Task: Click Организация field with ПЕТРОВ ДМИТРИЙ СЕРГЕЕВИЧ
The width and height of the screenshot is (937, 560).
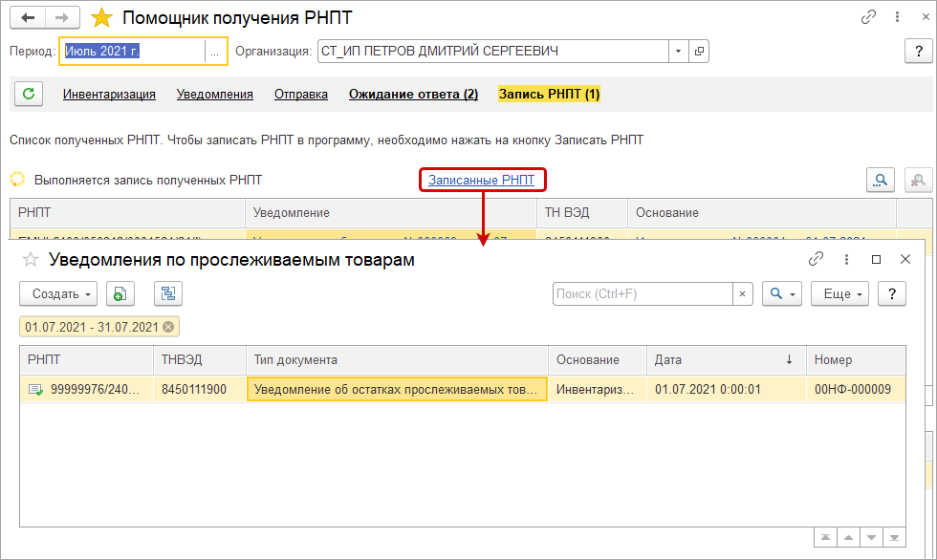Action: pos(493,52)
